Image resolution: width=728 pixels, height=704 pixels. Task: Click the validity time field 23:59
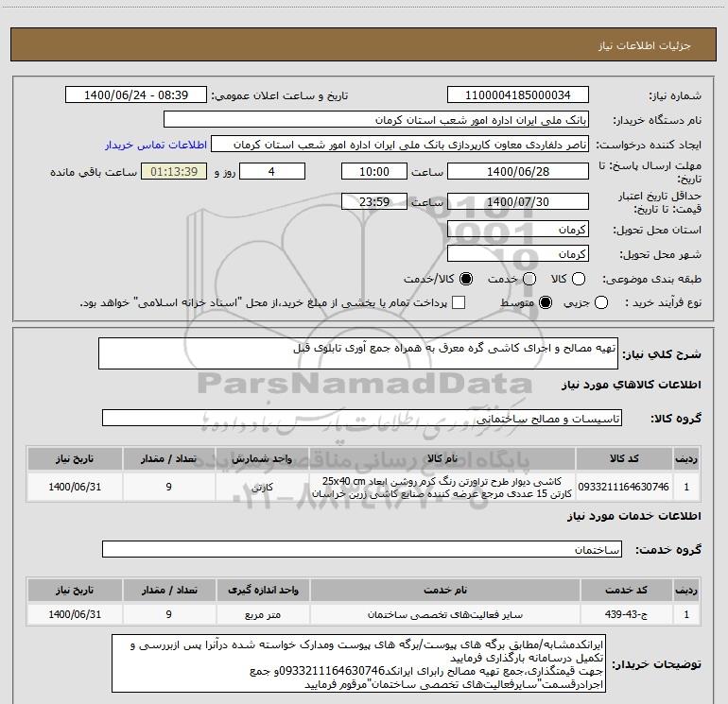coord(374,201)
